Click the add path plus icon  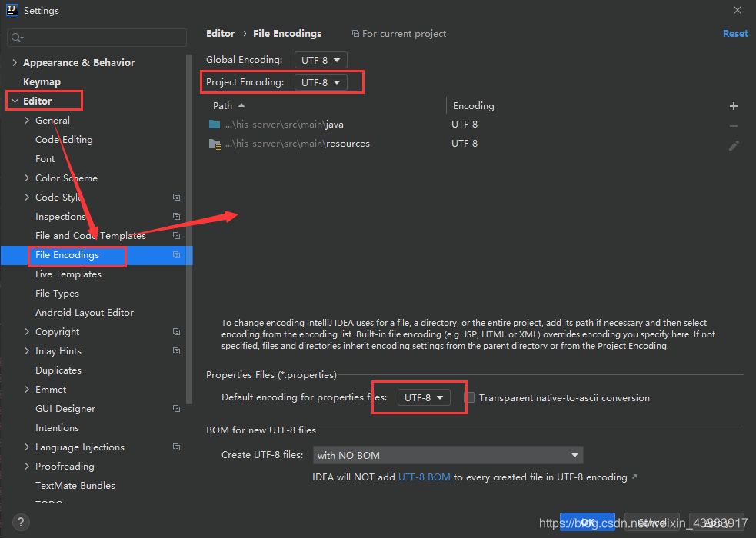click(734, 106)
